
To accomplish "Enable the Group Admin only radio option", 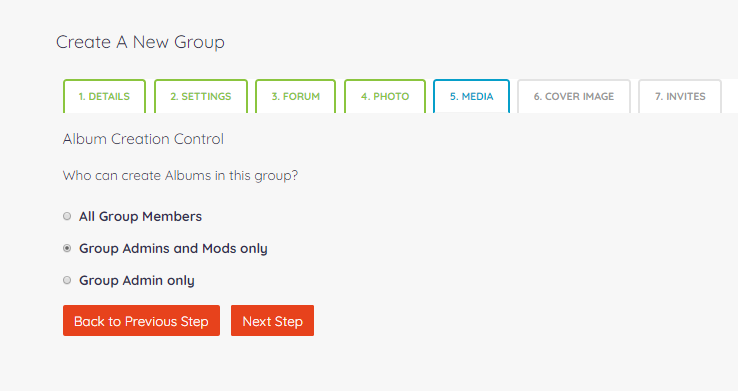I will click(67, 280).
